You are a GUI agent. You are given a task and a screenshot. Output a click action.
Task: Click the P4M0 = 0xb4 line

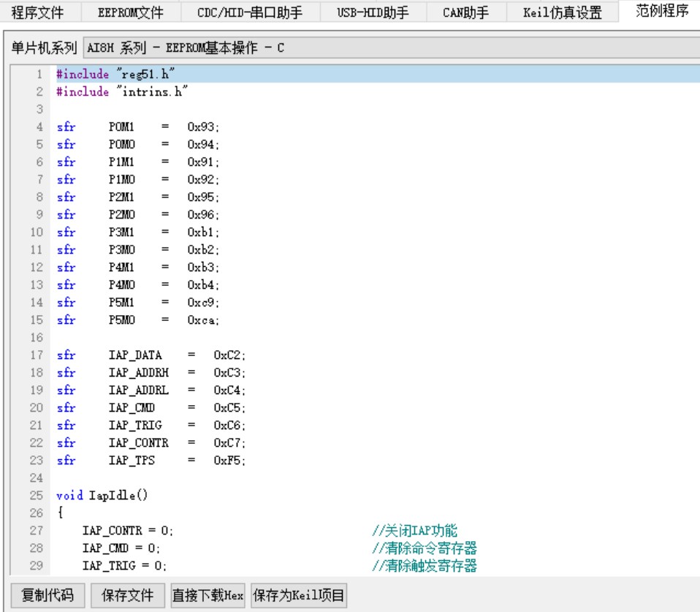click(137, 285)
